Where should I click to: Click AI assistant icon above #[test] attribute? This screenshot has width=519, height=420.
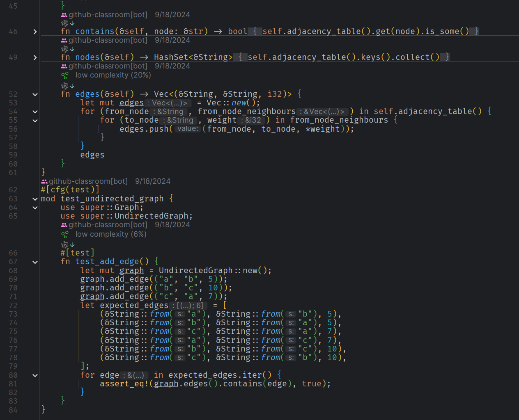(x=64, y=245)
